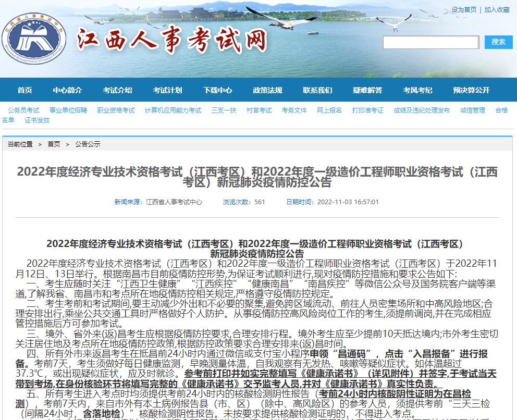Open 成绩及违纪处理发布 link

pyautogui.click(x=422, y=110)
